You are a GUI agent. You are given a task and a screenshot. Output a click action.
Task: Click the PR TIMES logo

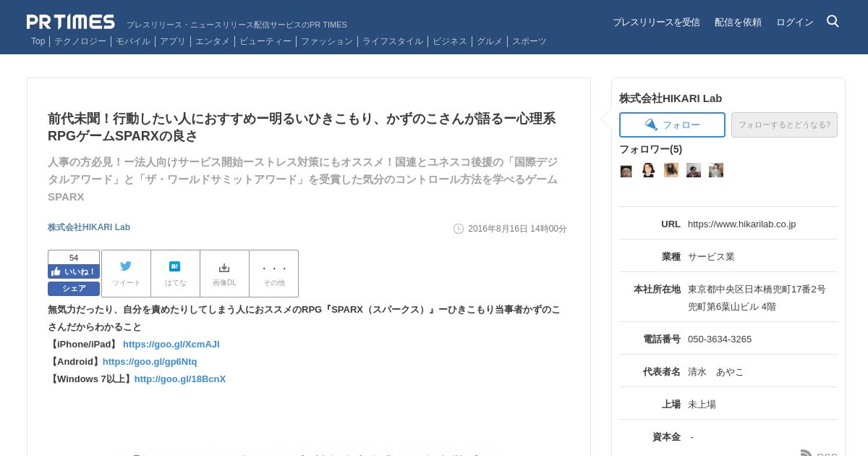71,22
